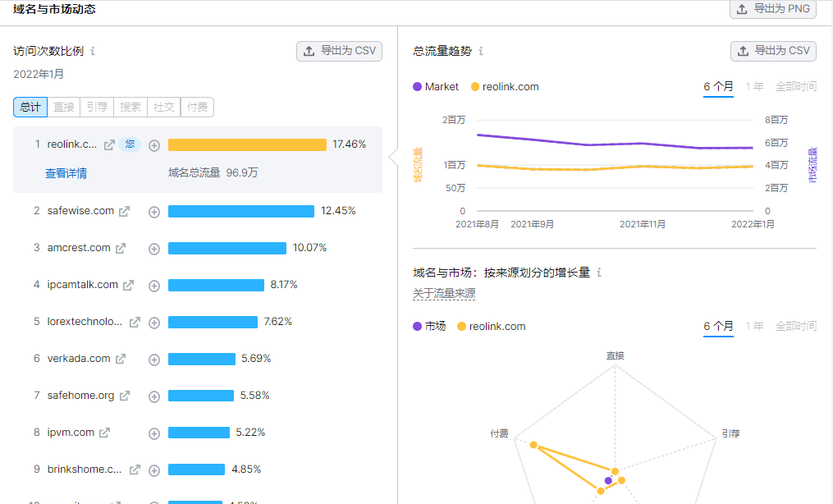Open ipvm.com external link icon
Screen dimensions: 833x504
pos(105,433)
